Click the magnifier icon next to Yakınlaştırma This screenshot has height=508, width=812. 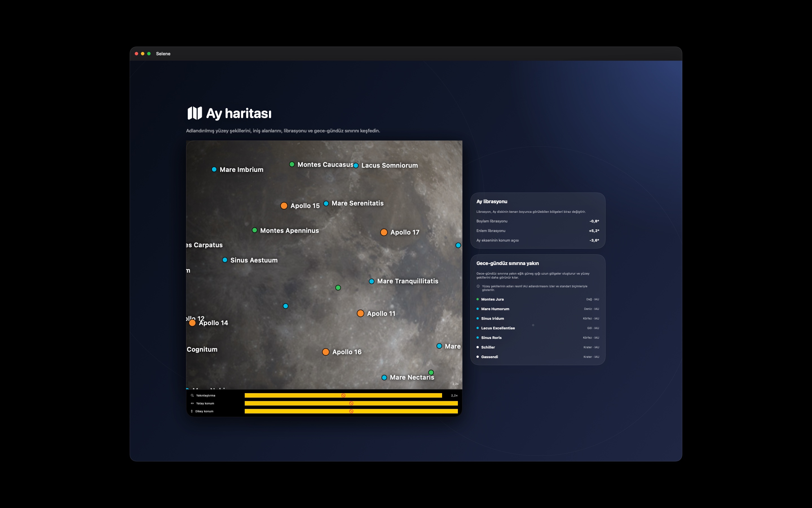click(192, 395)
